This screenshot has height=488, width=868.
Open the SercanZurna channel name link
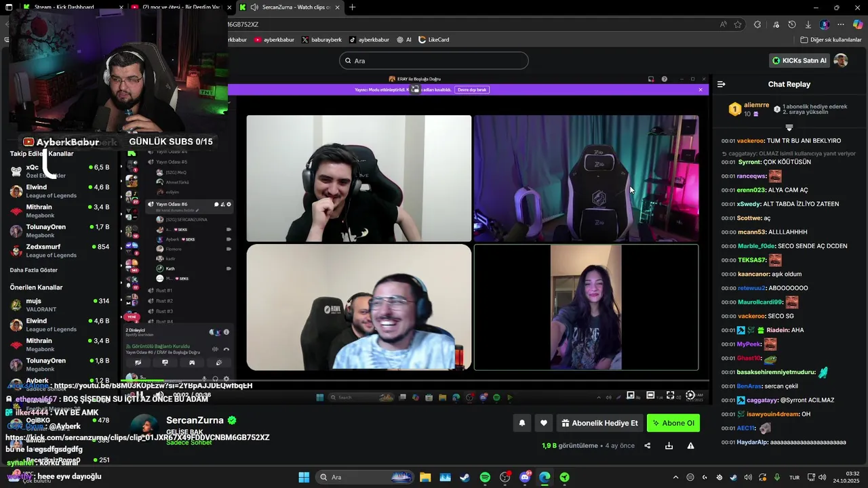pos(195,420)
